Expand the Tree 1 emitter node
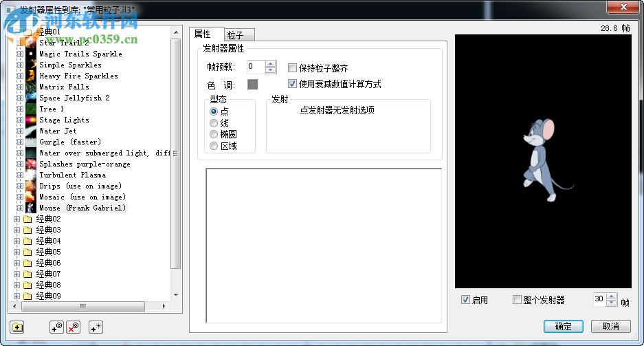This screenshot has height=346, width=644. (20, 109)
